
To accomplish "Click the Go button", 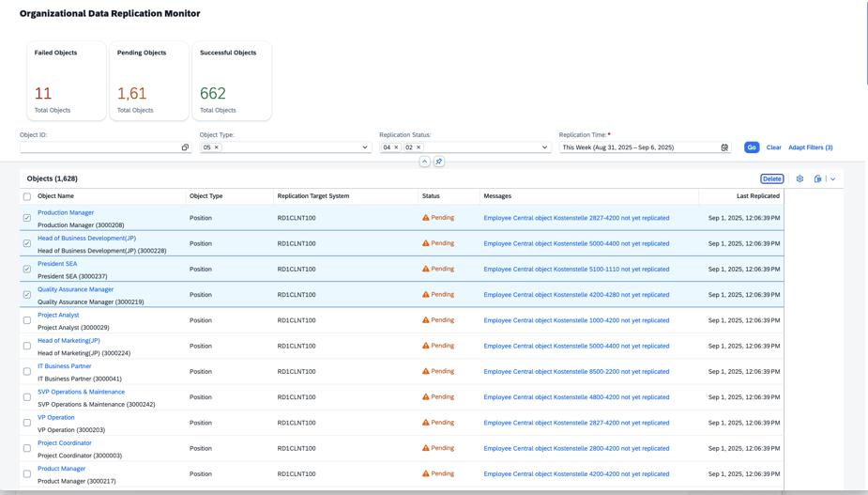I will 752,147.
